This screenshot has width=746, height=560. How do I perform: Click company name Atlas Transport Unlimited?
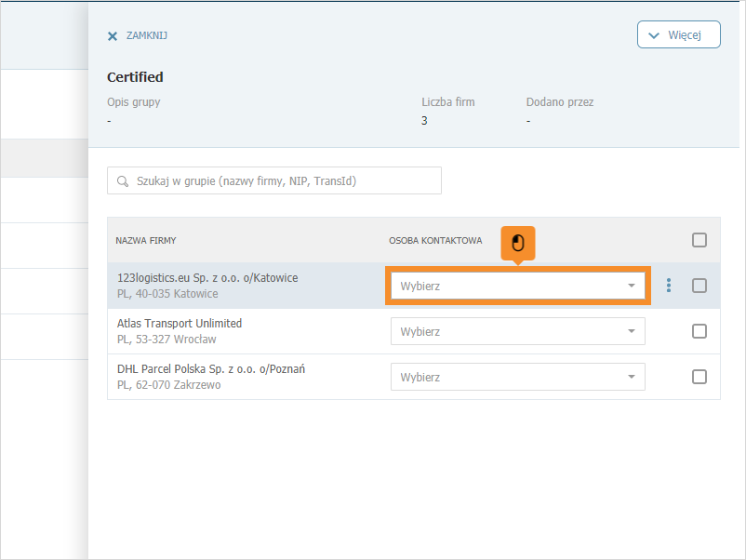[180, 324]
